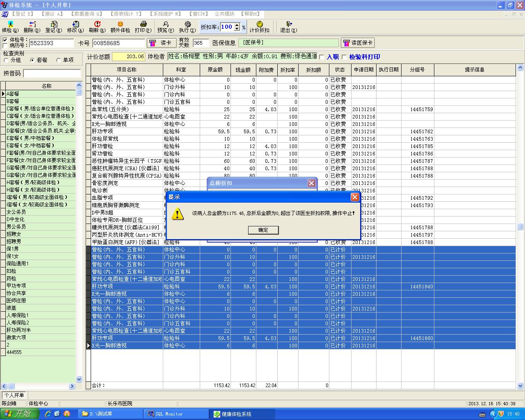Click the 读医保卡 button
The width and height of the screenshot is (525, 420).
coord(358,43)
